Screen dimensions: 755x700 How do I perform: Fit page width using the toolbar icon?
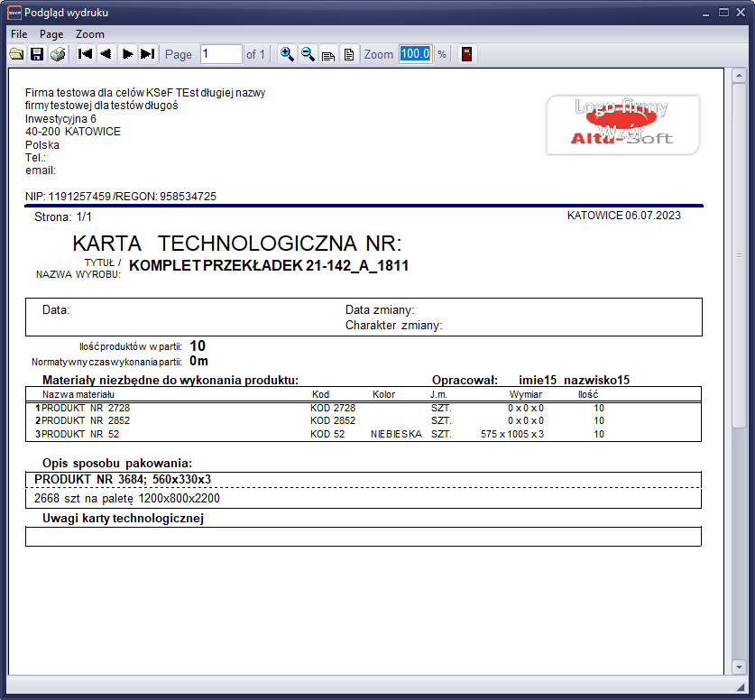pos(328,54)
